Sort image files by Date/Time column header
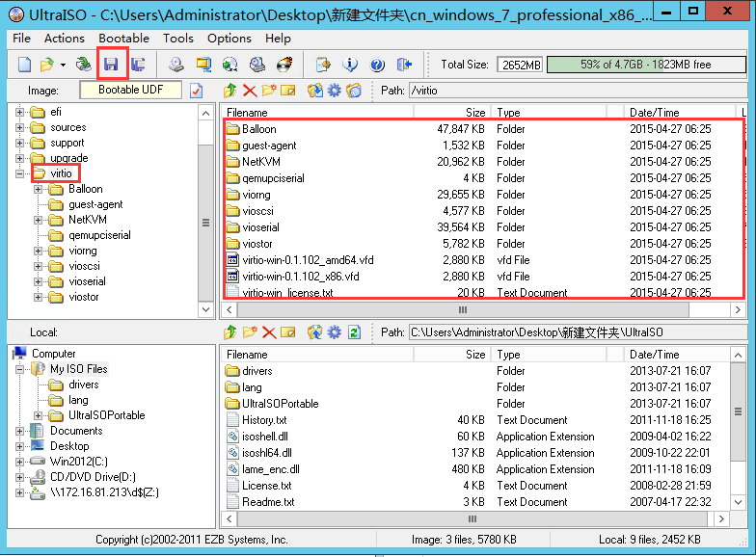 pos(679,112)
